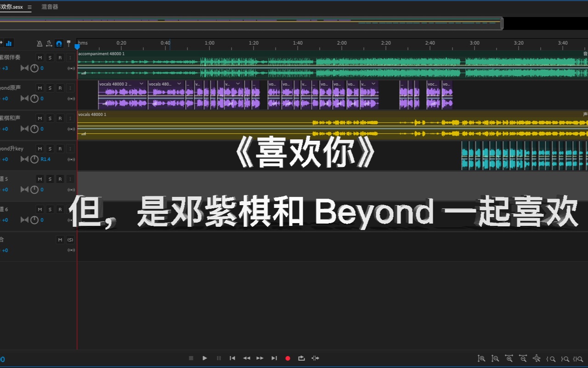The image size is (588, 368).
Task: Start playback with the Play button
Action: coord(205,358)
